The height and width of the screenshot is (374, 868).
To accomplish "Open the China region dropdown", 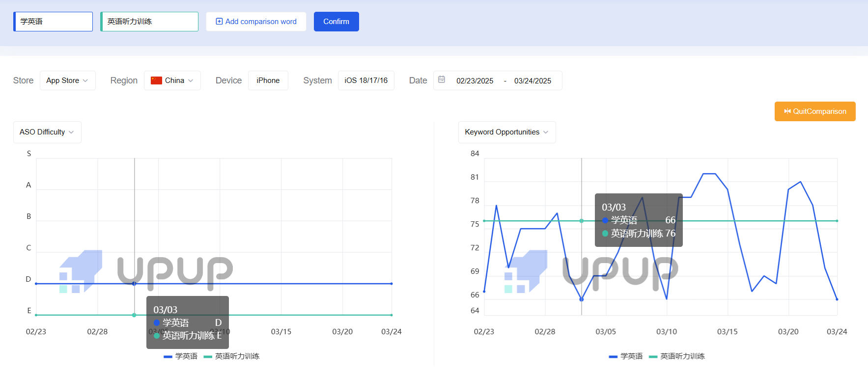I will (172, 80).
